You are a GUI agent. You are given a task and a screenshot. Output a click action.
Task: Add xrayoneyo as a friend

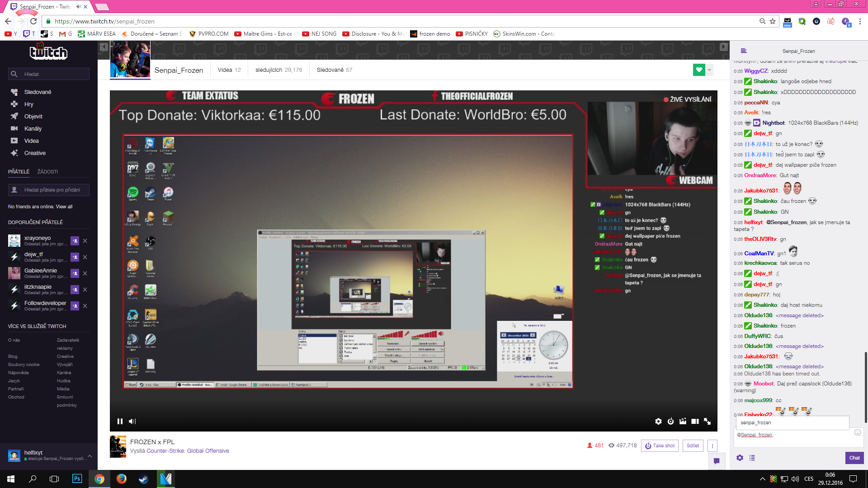tap(75, 241)
